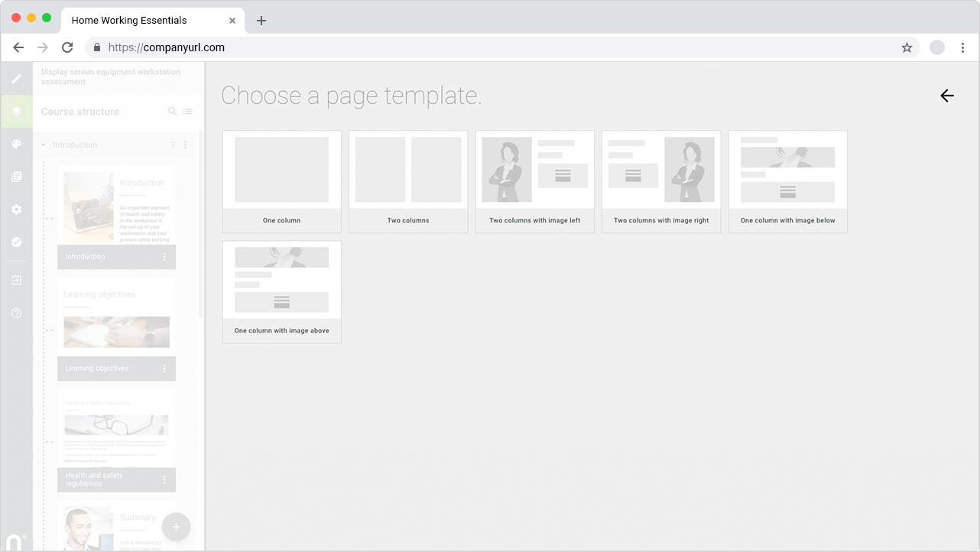Open the settings gear icon
980x552 pixels.
click(16, 209)
